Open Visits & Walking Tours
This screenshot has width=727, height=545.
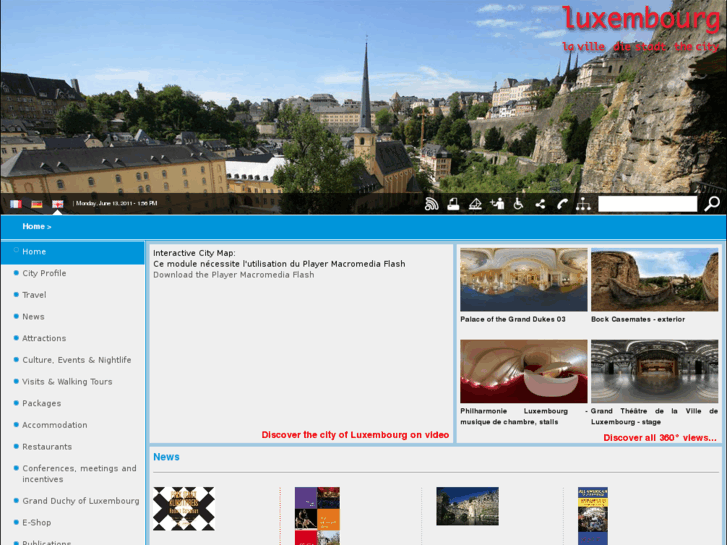click(67, 382)
